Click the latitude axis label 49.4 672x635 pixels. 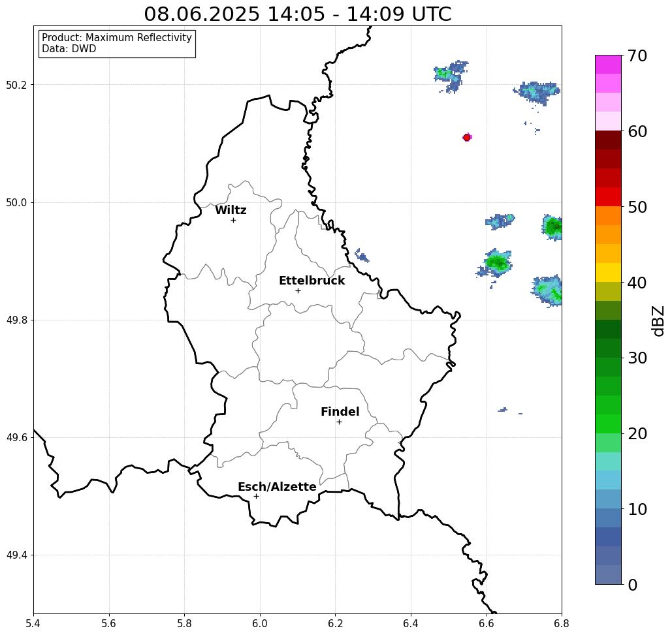point(16,555)
